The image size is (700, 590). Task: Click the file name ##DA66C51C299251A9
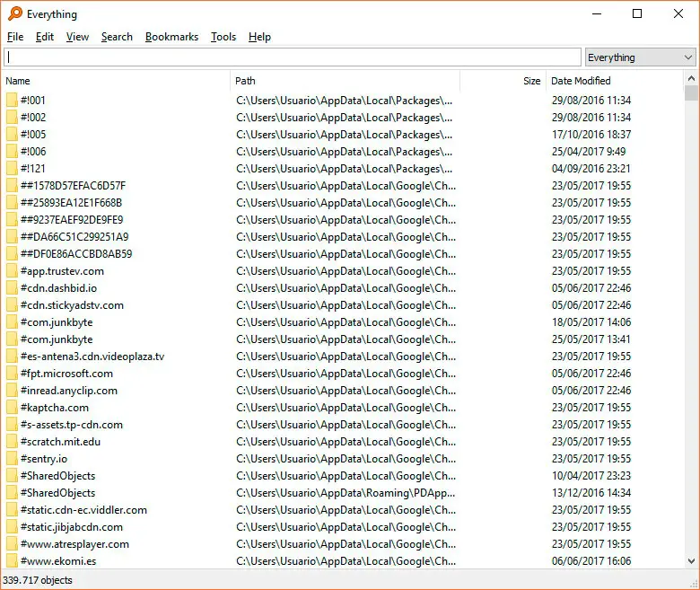[x=74, y=237]
